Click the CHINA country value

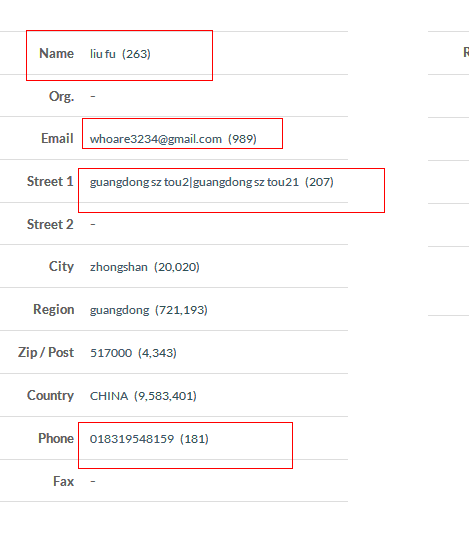(109, 396)
